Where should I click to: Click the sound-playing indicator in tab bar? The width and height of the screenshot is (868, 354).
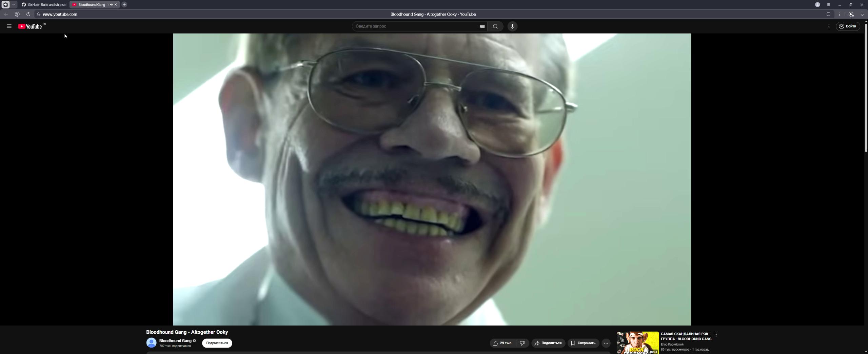pyautogui.click(x=5, y=5)
